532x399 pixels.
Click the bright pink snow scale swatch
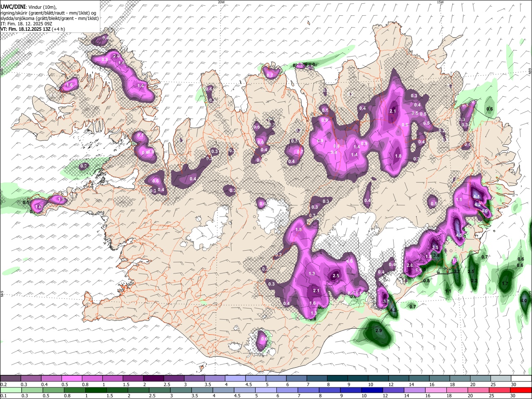pyautogui.click(x=72, y=378)
